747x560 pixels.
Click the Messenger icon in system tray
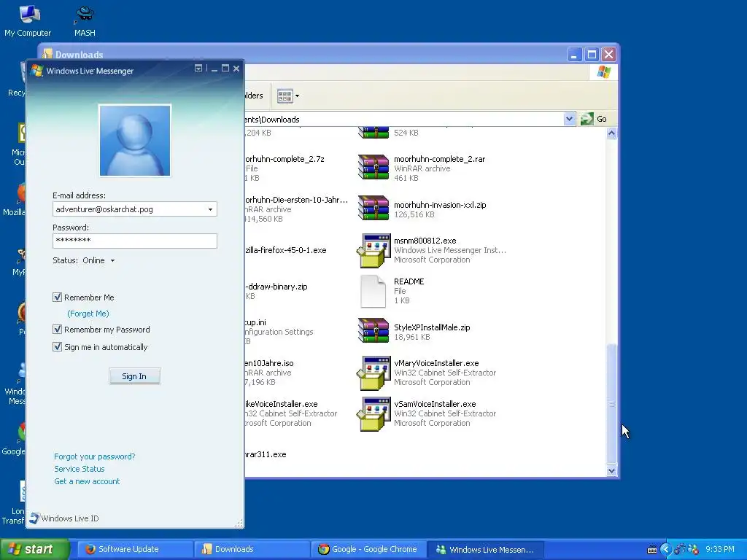pyautogui.click(x=693, y=550)
